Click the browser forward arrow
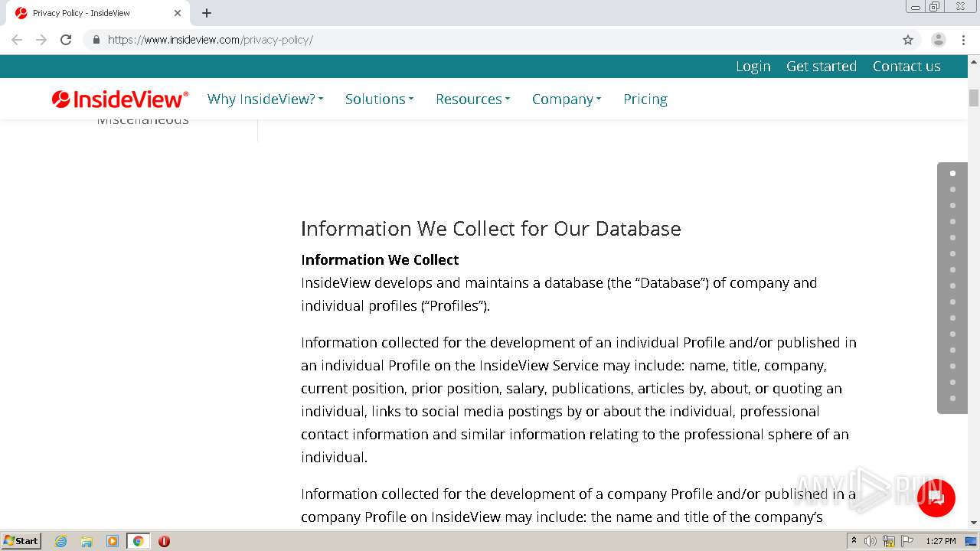Viewport: 980px width, 551px height. pos(41,40)
